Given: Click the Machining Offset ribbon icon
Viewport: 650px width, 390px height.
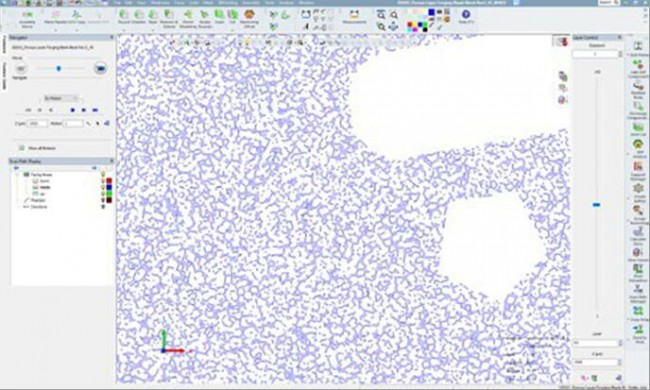Looking at the screenshot, I should click(249, 18).
